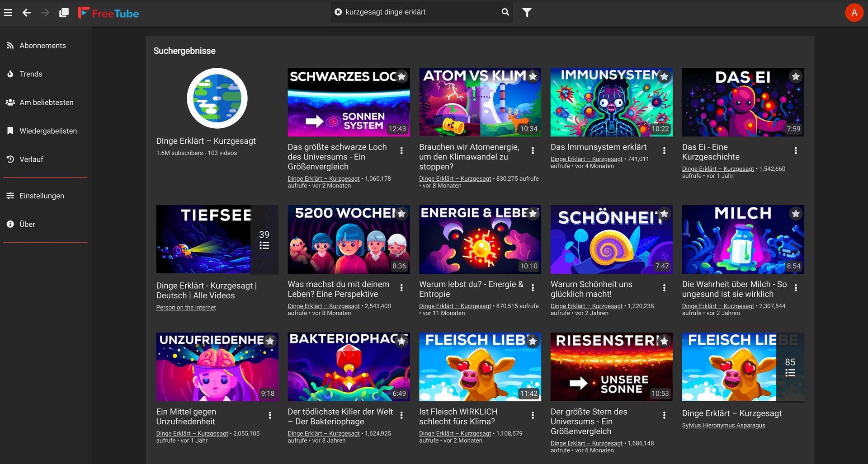Image resolution: width=868 pixels, height=464 pixels.
Task: Open options menu for Das größte schwarze Loch
Action: pyautogui.click(x=401, y=150)
